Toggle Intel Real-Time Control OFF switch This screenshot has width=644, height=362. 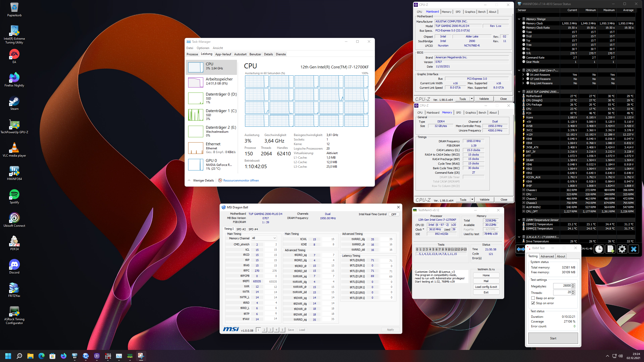pos(394,214)
